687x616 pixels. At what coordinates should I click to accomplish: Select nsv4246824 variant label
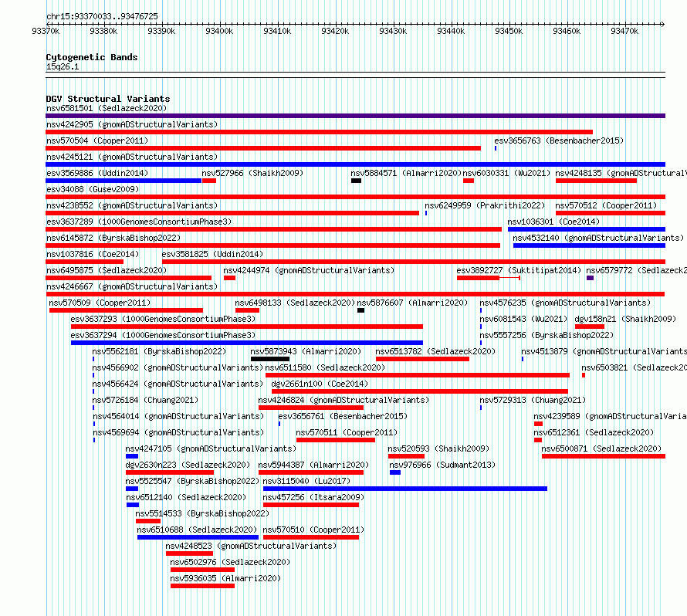[343, 400]
